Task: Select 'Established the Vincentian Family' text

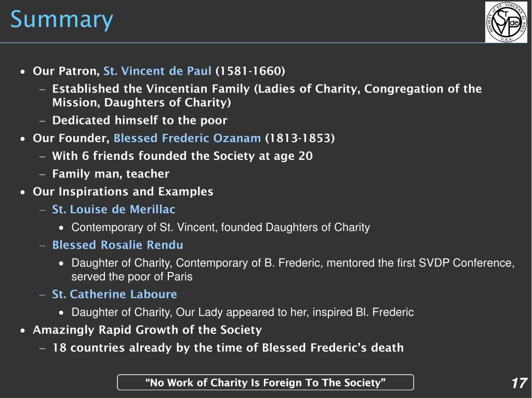Action: point(267,95)
